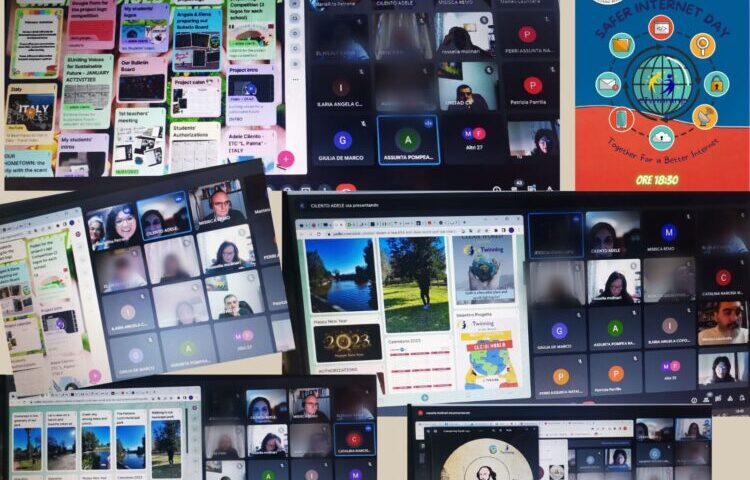This screenshot has height=480, width=750.
Task: Open meeting info icon in Cilento presenting screen
Action: (695, 400)
